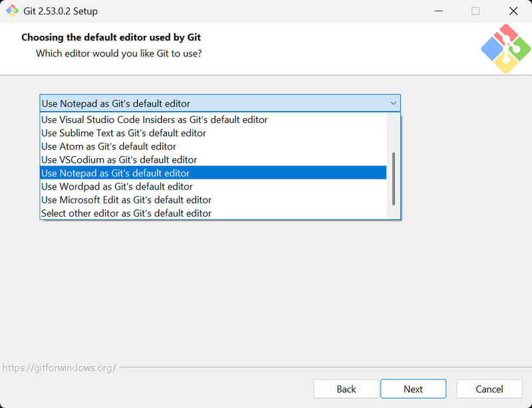Image resolution: width=532 pixels, height=408 pixels.
Task: Cancel the Git setup
Action: [x=489, y=389]
